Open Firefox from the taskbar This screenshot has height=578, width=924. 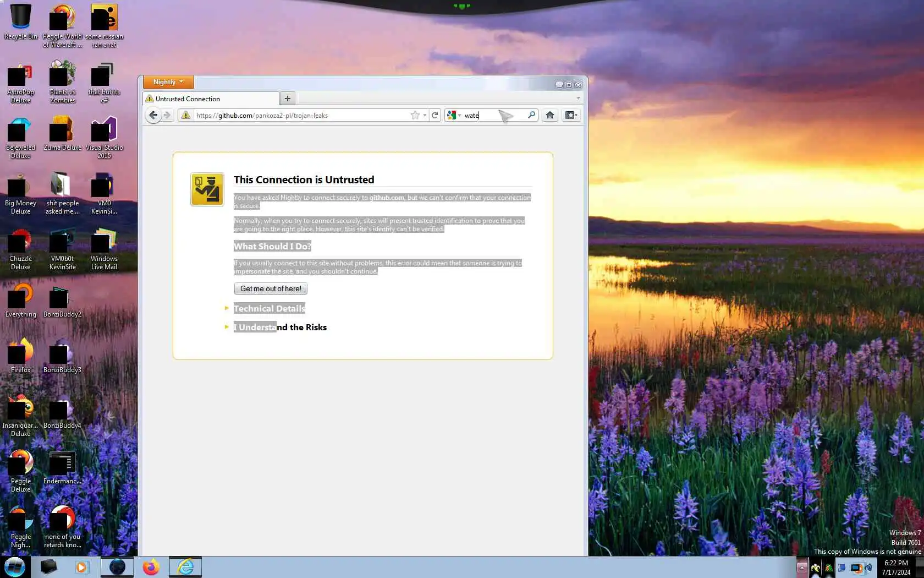[x=151, y=566]
